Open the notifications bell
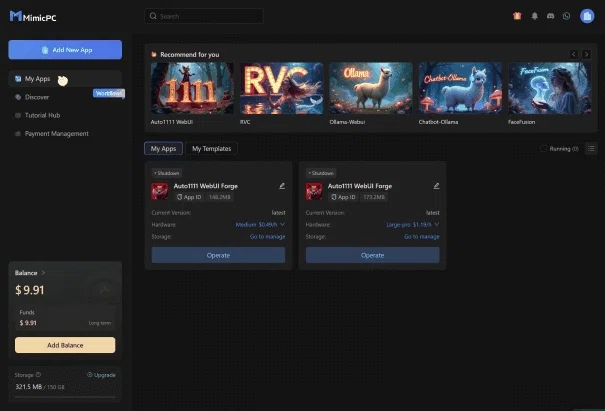Viewport: 605px width, 411px height. 534,16
